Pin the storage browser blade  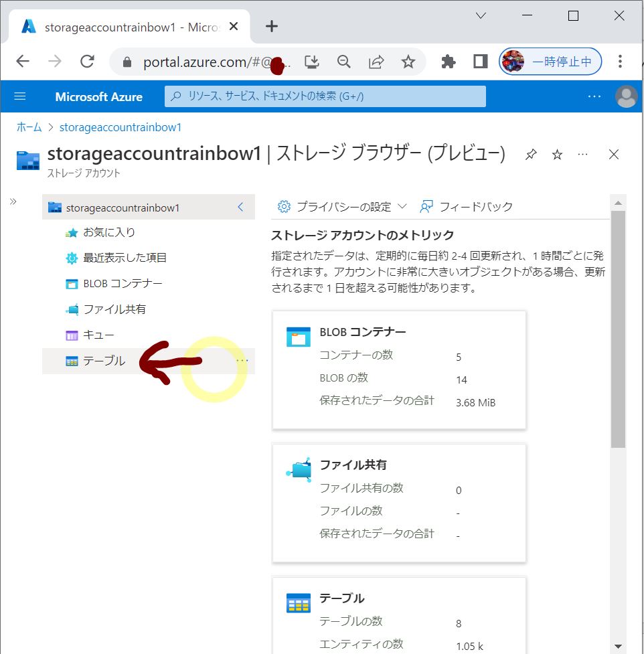531,155
